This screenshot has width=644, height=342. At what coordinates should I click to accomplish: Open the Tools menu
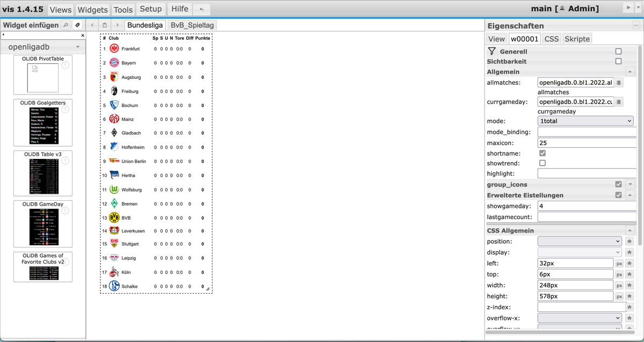point(123,10)
